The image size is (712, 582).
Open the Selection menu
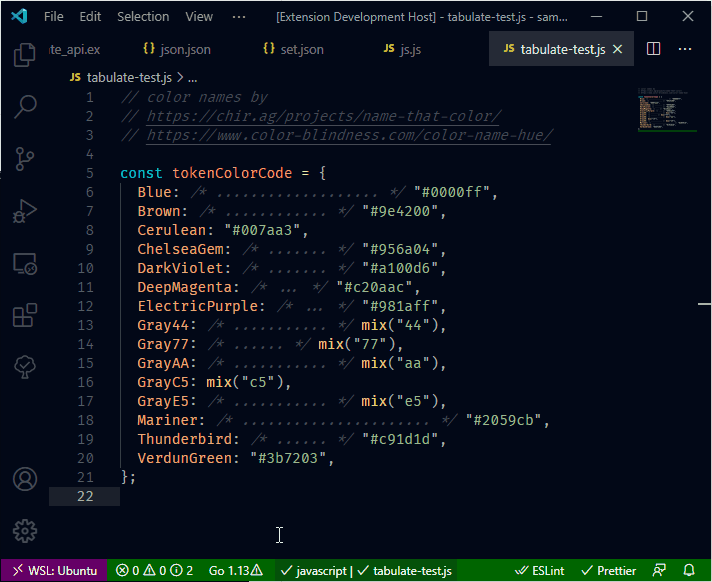point(143,17)
